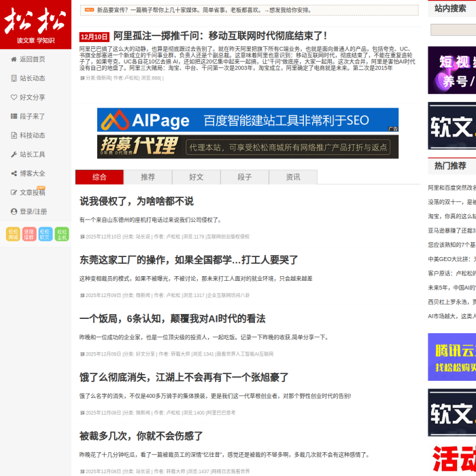476x476 pixels.
Task: Click tag 互联网创业版权侵权
Action: [x=228, y=237]
